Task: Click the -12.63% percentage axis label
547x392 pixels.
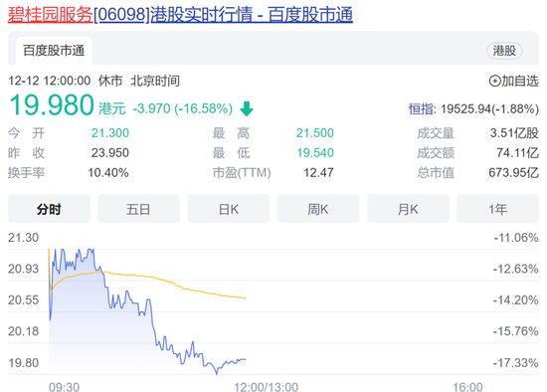Action: coord(516,269)
